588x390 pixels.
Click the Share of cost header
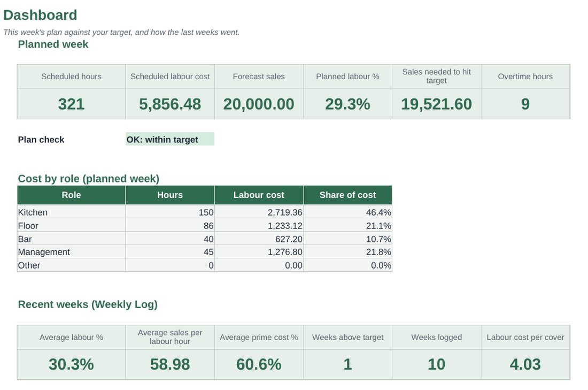pyautogui.click(x=347, y=195)
